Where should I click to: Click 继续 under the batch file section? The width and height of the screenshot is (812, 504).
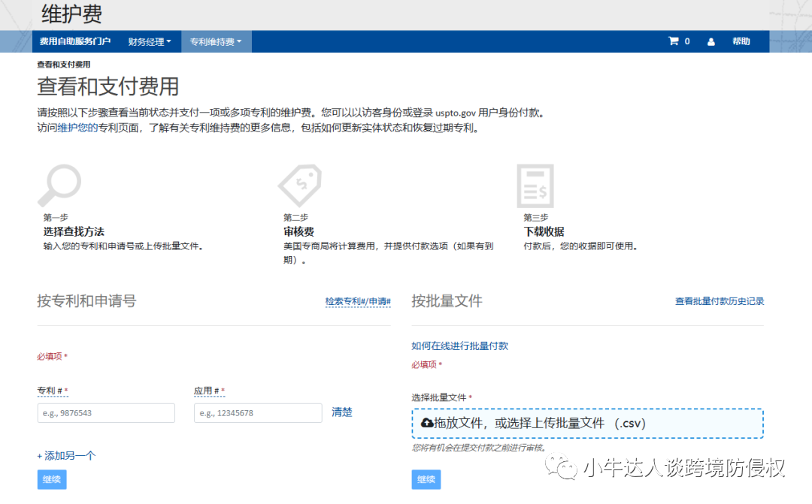click(x=426, y=479)
